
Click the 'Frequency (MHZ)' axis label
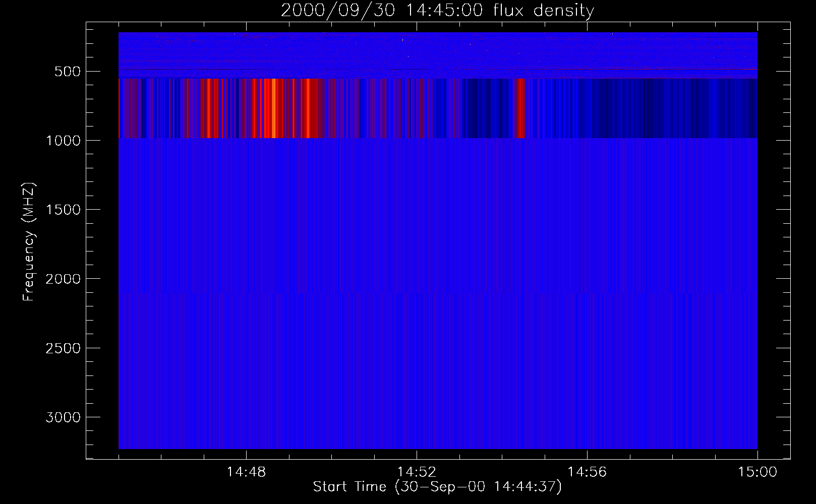coord(29,242)
